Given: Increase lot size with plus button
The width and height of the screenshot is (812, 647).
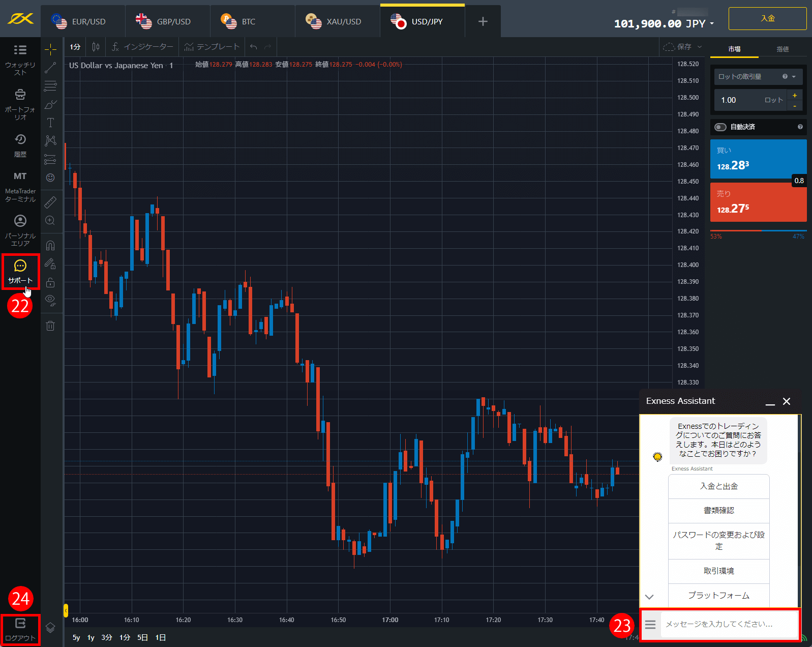Looking at the screenshot, I should 795,95.
